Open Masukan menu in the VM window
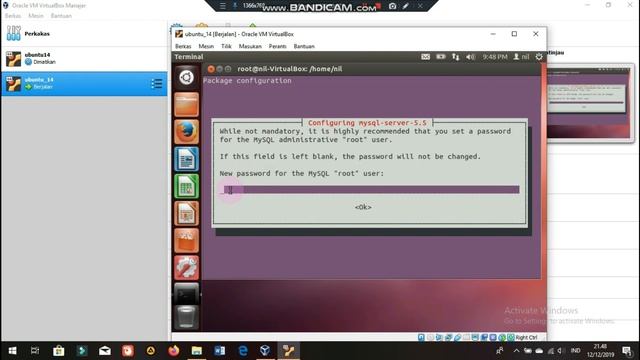This screenshot has height=360, width=640. (x=250, y=46)
